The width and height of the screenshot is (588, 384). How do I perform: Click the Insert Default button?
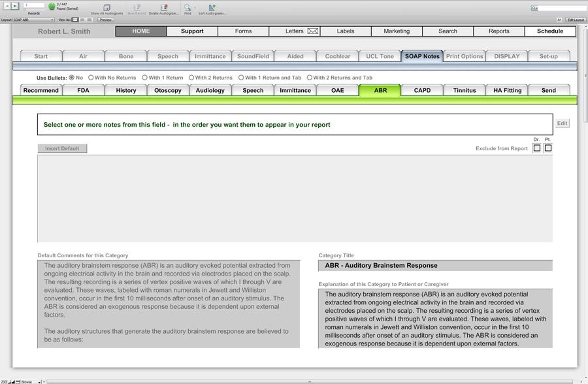tap(62, 148)
